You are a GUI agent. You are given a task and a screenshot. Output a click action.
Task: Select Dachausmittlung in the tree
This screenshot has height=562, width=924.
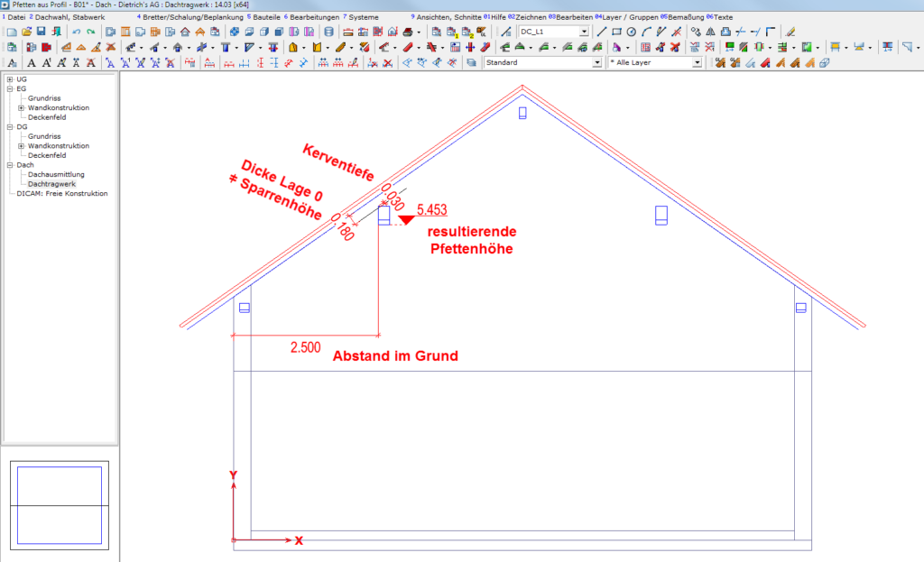click(x=55, y=174)
